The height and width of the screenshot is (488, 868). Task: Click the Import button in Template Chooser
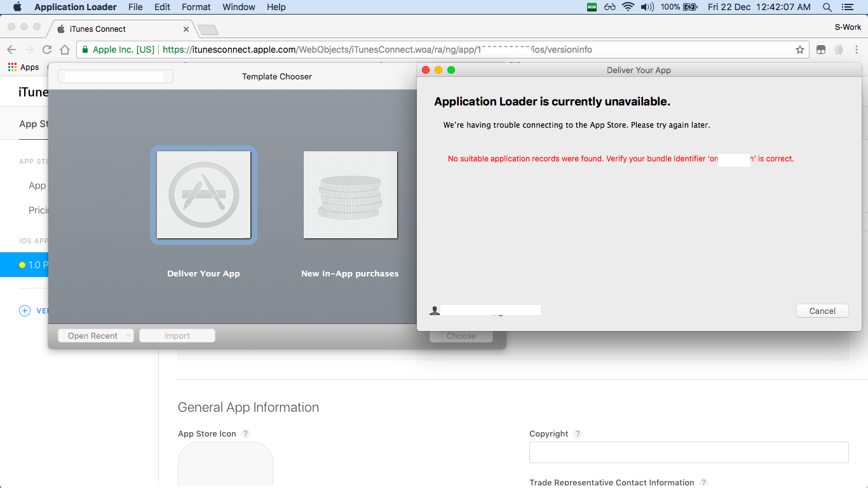177,335
